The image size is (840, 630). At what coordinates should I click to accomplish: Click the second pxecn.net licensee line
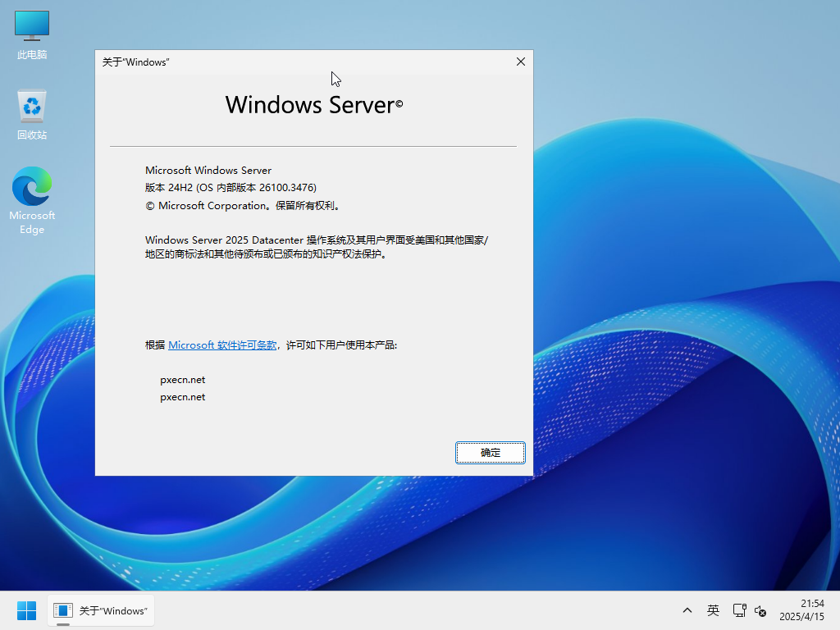pos(183,397)
